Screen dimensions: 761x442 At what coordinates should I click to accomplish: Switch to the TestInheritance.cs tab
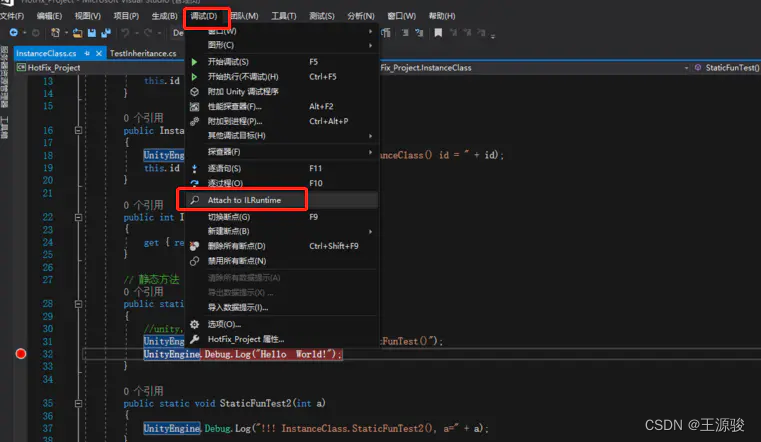143,53
